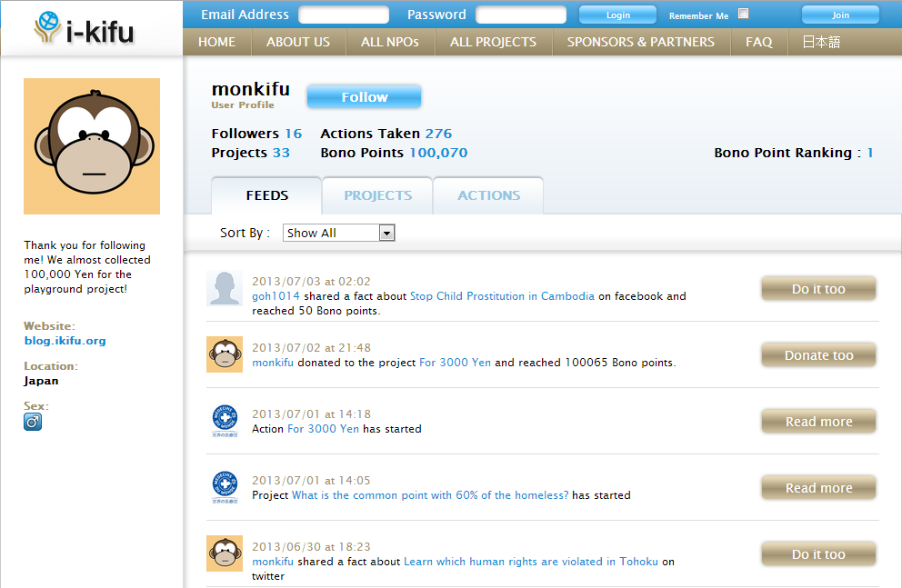
Task: Open For 3000 Yen link in donation feed
Action: 455,363
